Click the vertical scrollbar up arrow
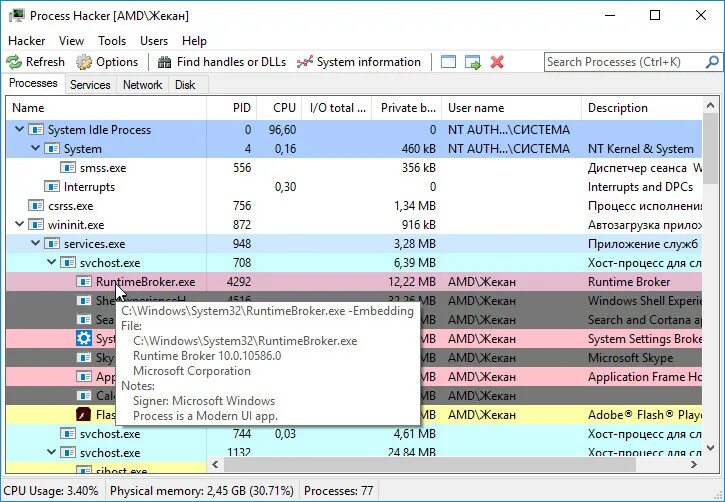Image resolution: width=725 pixels, height=502 pixels. 711,106
